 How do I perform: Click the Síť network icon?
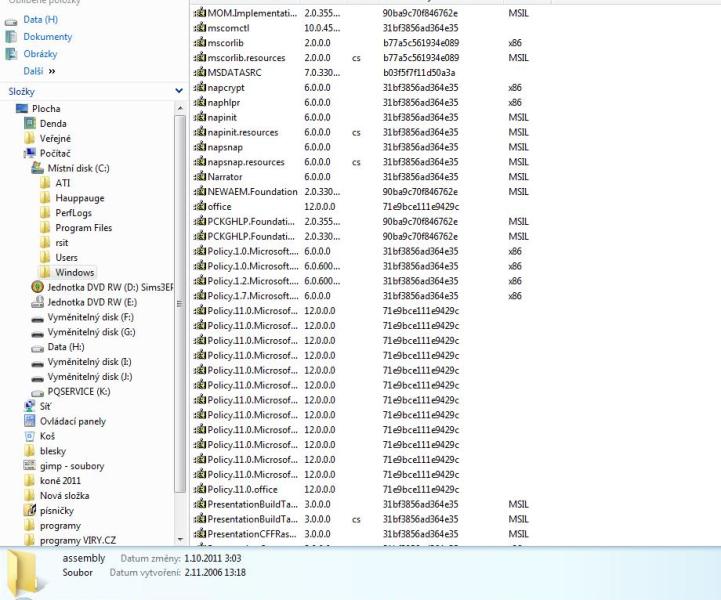pos(30,406)
